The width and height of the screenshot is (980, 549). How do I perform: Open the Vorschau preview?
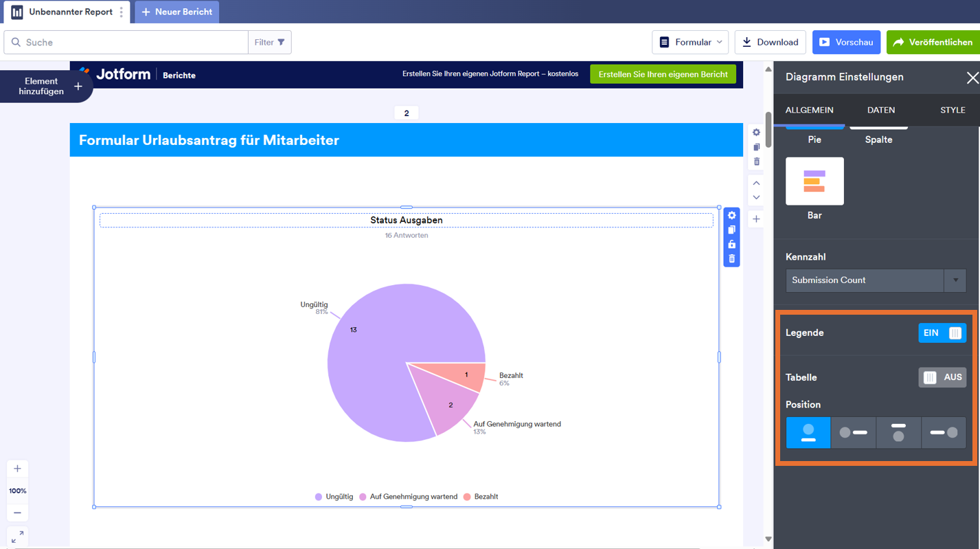click(x=846, y=43)
